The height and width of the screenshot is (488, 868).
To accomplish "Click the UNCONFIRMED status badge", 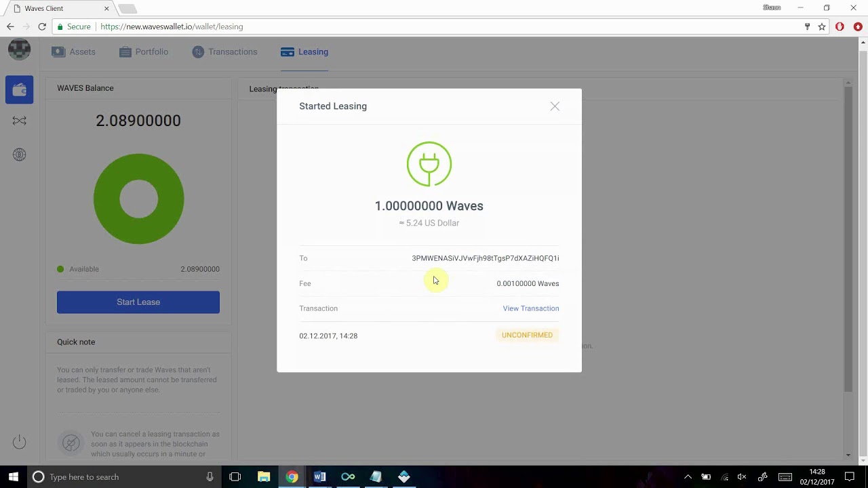I will pyautogui.click(x=527, y=335).
